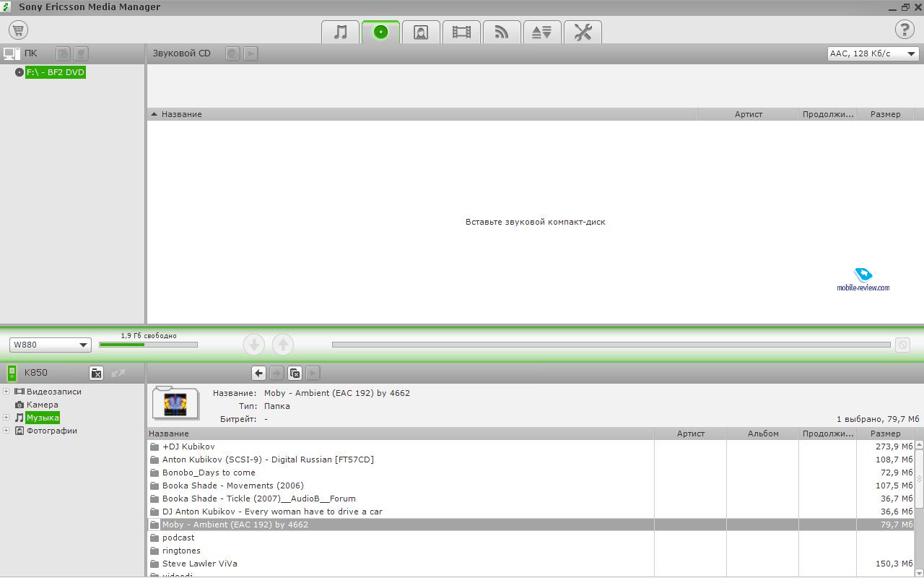
Task: Click the Moby album folder thumbnail
Action: coord(175,402)
